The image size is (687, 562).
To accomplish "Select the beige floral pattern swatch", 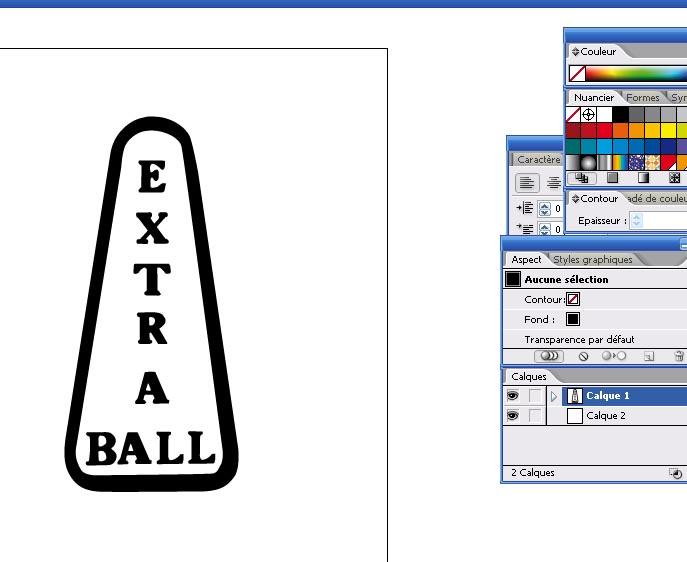I will [x=652, y=163].
